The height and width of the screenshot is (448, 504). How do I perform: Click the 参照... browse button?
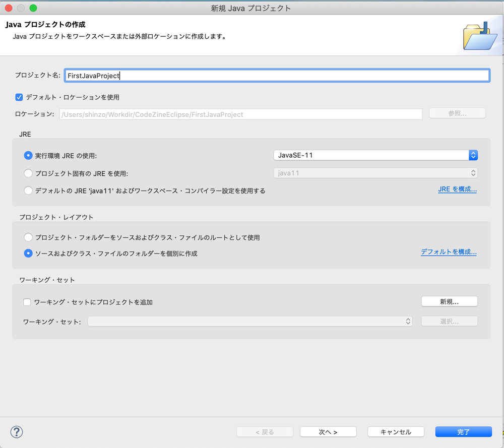pyautogui.click(x=457, y=113)
